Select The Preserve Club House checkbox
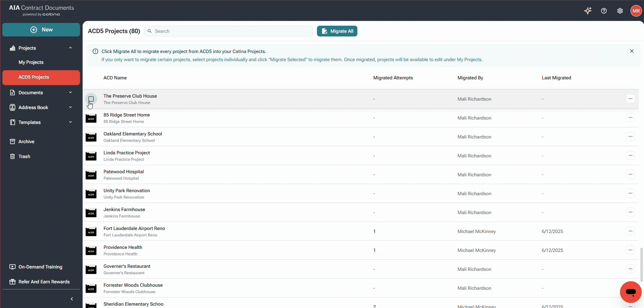The width and height of the screenshot is (644, 308). point(91,99)
